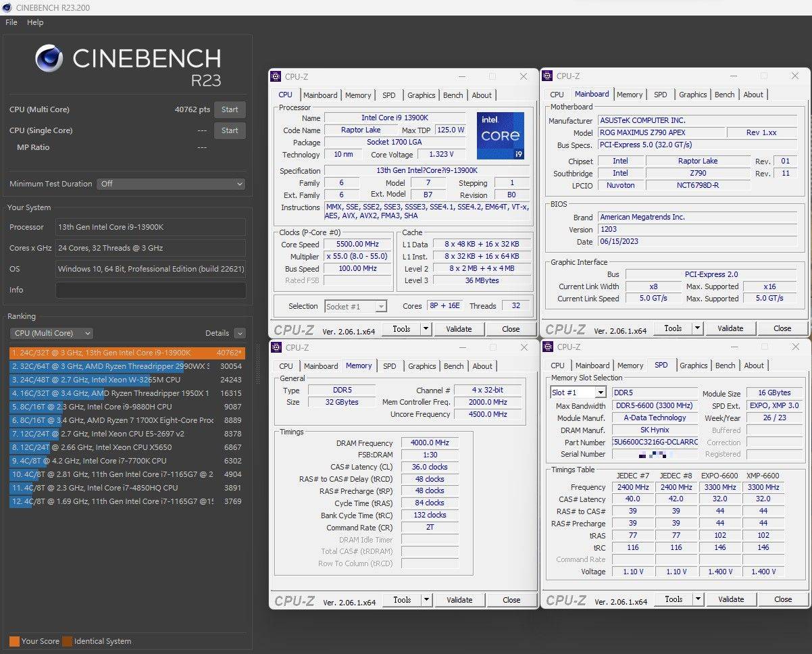Open the Tools dropdown arrow in CPU window
This screenshot has height=654, width=812.
tap(426, 329)
